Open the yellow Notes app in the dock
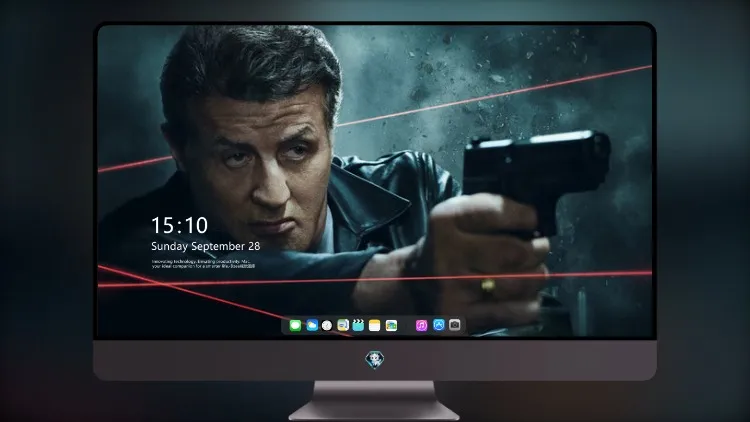Screen dimensions: 750x422 pos(375,325)
